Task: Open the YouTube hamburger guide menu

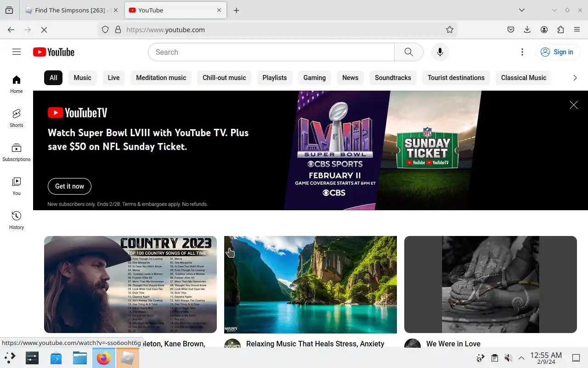Action: click(17, 52)
